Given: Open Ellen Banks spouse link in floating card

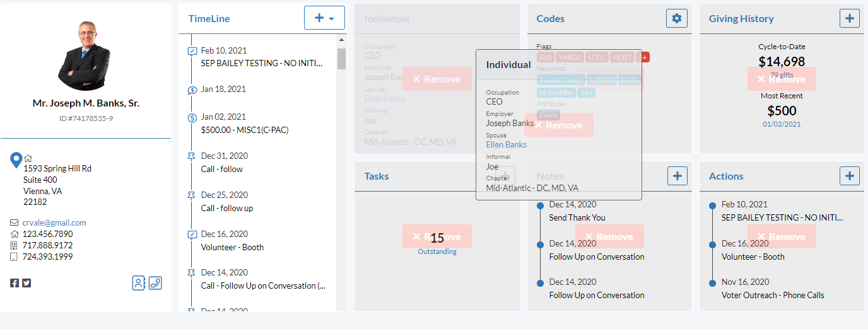Looking at the screenshot, I should pyautogui.click(x=506, y=144).
